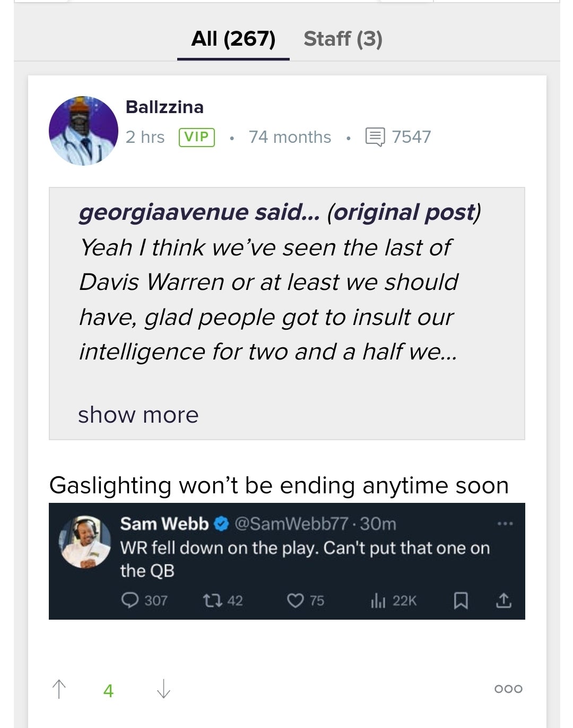Select the All (267) tab

point(233,39)
